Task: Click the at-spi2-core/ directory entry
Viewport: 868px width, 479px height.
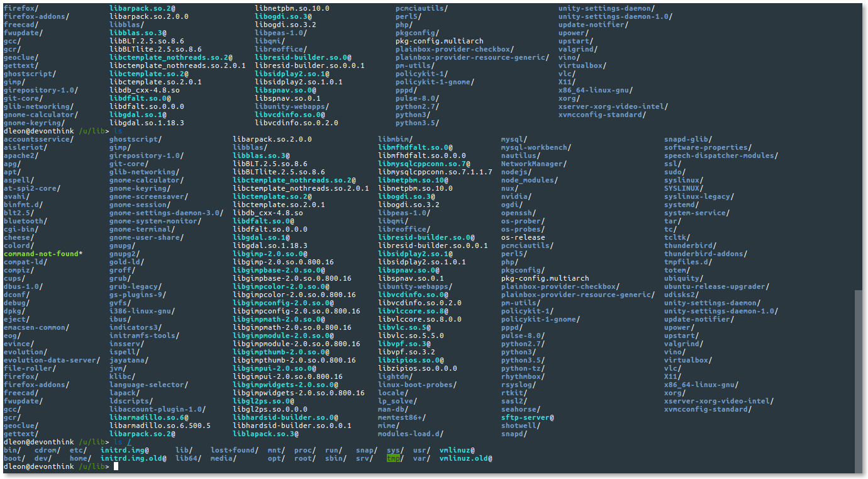Action: (33, 188)
